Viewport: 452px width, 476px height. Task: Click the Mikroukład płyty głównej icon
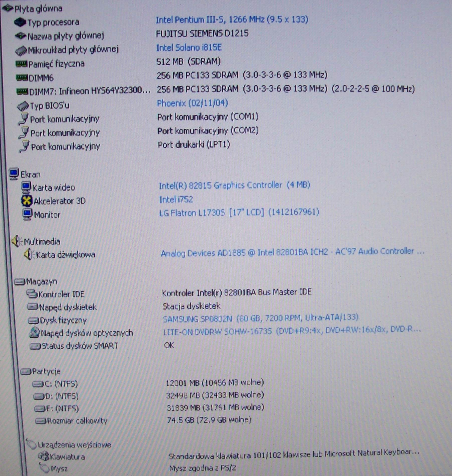pos(21,51)
